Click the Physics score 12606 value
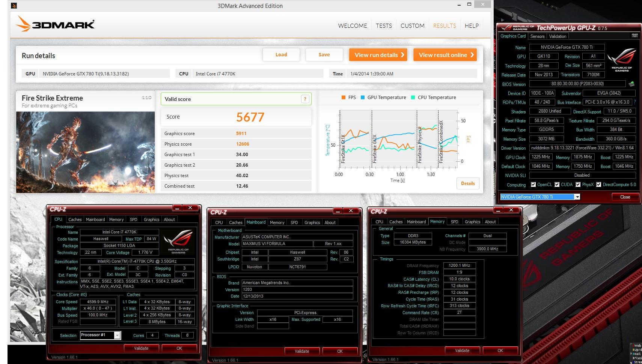 [243, 144]
